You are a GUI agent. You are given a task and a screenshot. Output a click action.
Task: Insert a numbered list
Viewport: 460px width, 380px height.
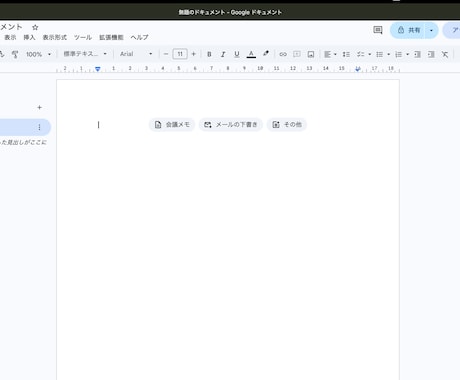(398, 54)
